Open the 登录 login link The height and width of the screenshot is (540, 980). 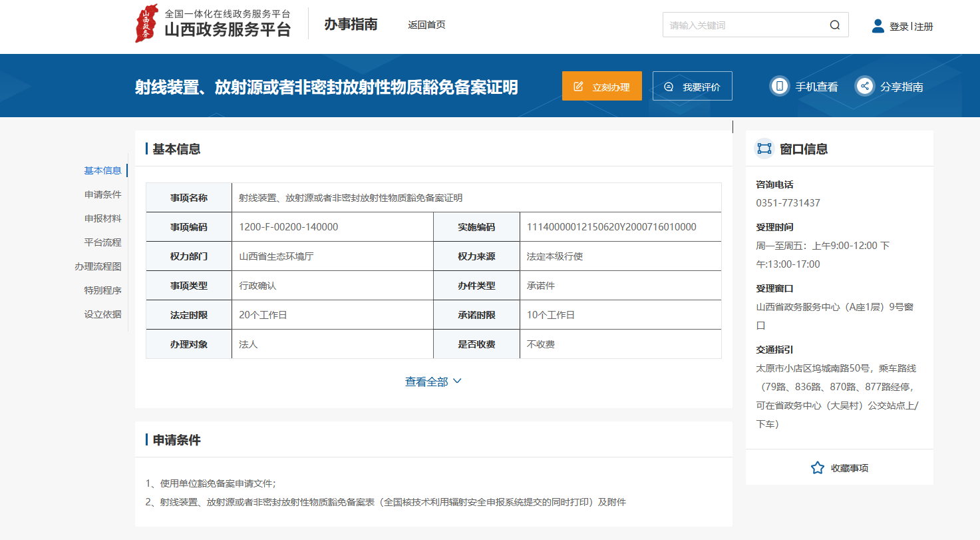point(899,27)
